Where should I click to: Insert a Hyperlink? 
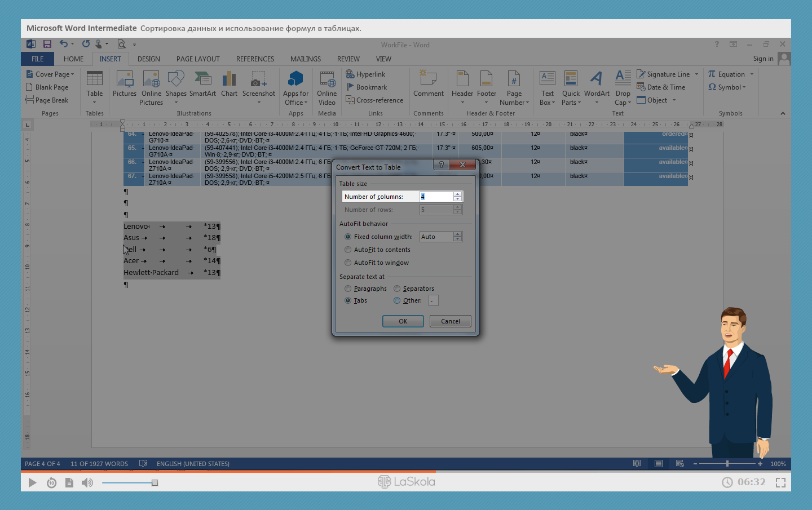[365, 74]
